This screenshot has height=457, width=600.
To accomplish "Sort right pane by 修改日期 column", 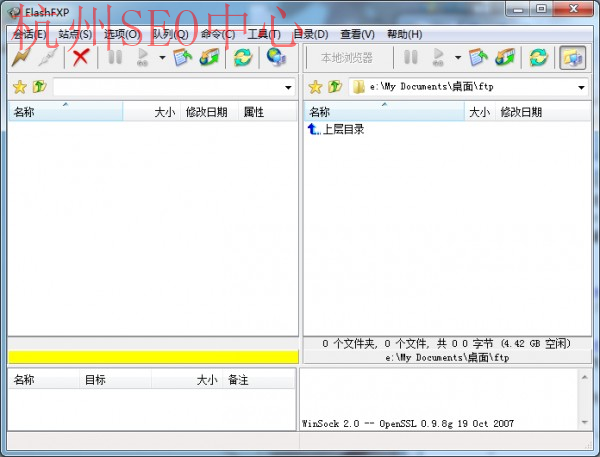I will (543, 112).
